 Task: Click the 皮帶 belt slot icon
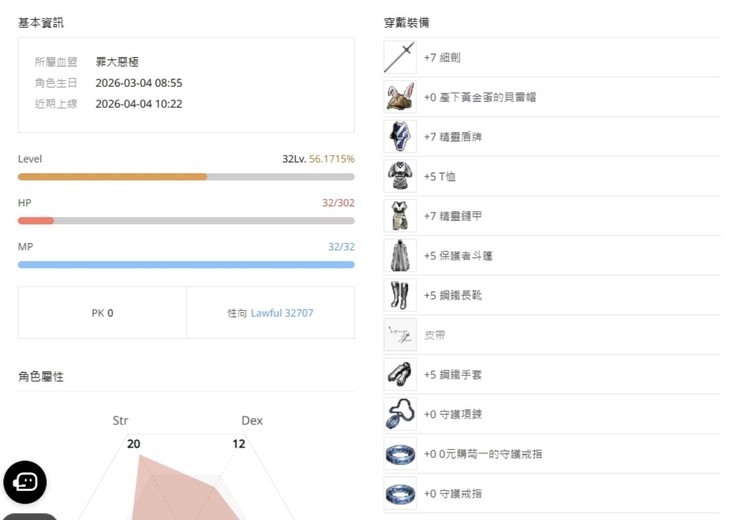coord(400,334)
